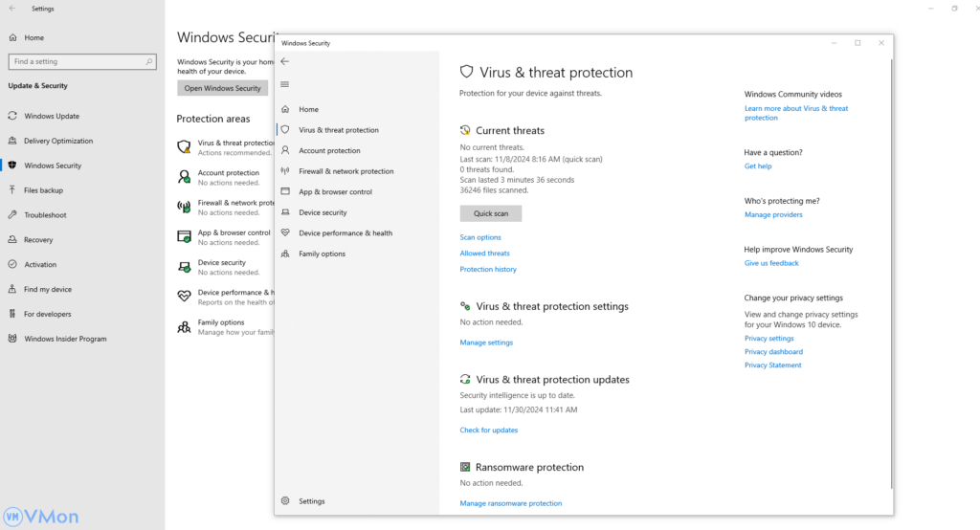The image size is (980, 530).
Task: Click the Home icon in Windows Security sidebar
Action: click(285, 109)
